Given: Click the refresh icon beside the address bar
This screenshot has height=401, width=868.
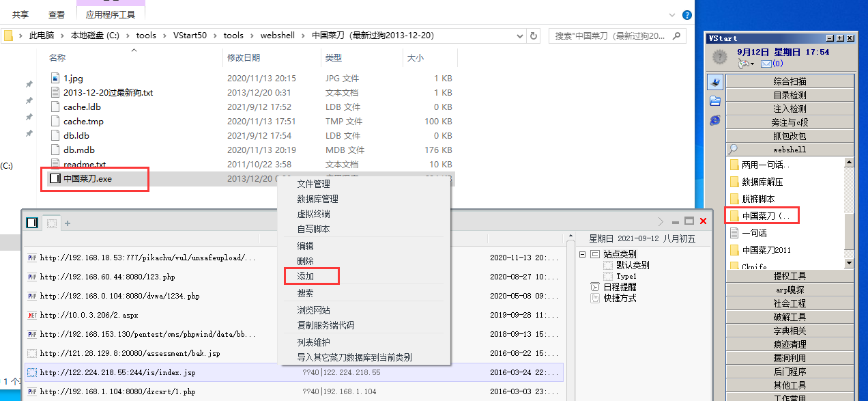Looking at the screenshot, I should click(x=534, y=36).
